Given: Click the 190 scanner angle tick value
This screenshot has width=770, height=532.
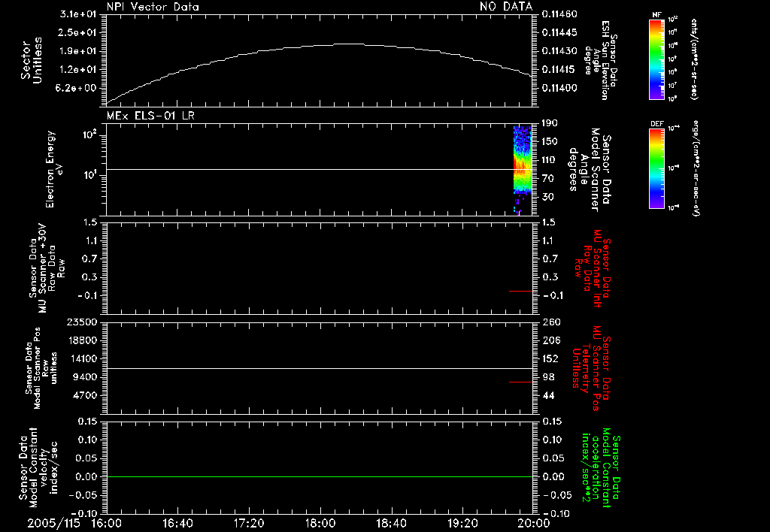Looking at the screenshot, I should (550, 123).
